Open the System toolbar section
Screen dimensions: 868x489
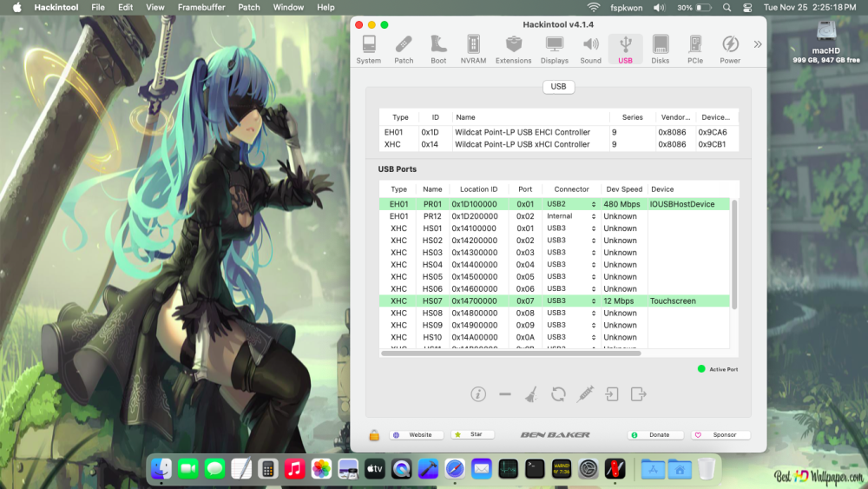pyautogui.click(x=369, y=50)
